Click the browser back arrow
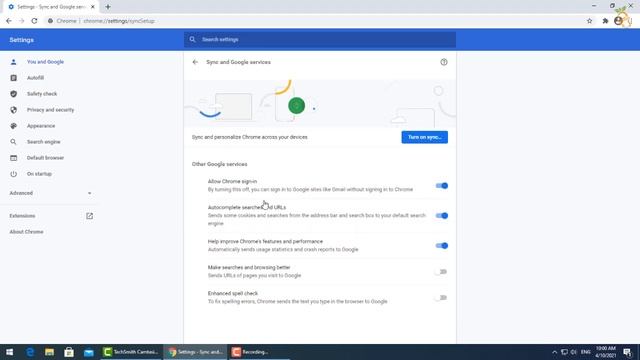 [x=9, y=21]
